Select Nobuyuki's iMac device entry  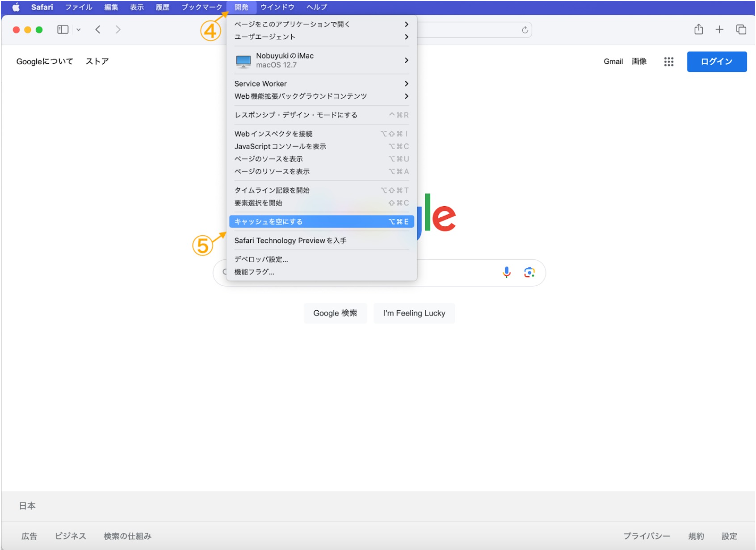pos(322,60)
